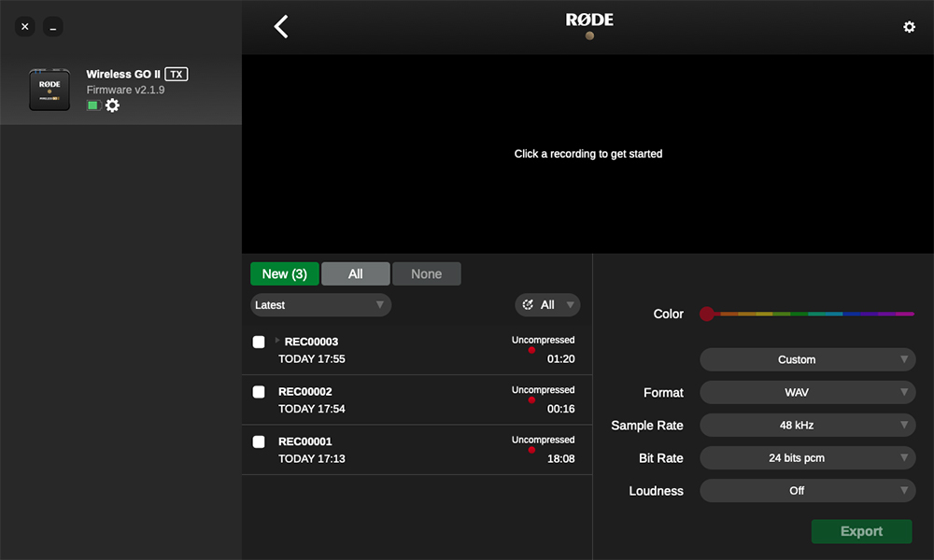Screen dimensions: 934x560
Task: Click Uncompressed label on REC00003
Action: [x=544, y=340]
